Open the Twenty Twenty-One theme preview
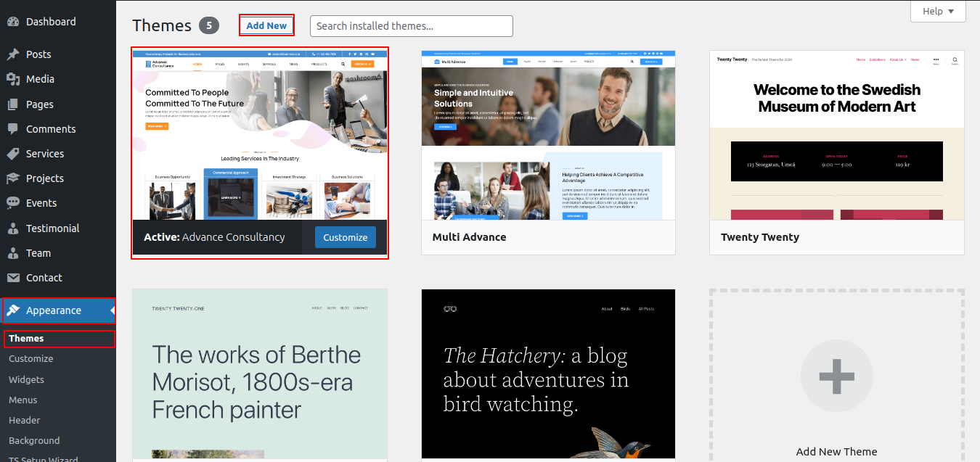980x462 pixels. (x=260, y=376)
